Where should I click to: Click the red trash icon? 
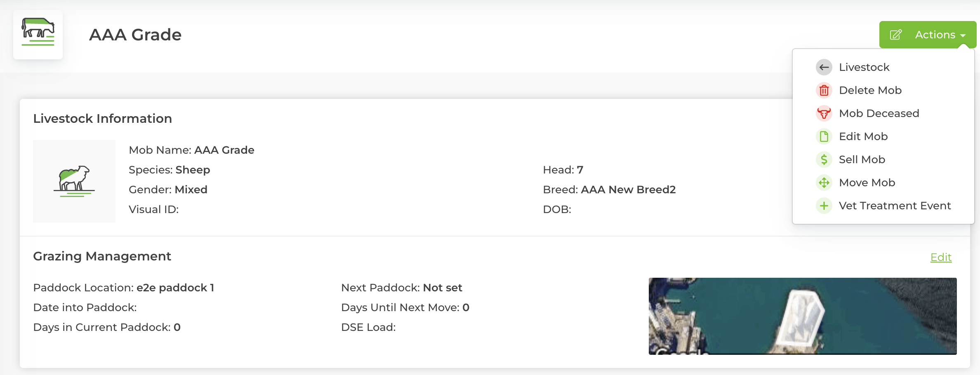(824, 90)
